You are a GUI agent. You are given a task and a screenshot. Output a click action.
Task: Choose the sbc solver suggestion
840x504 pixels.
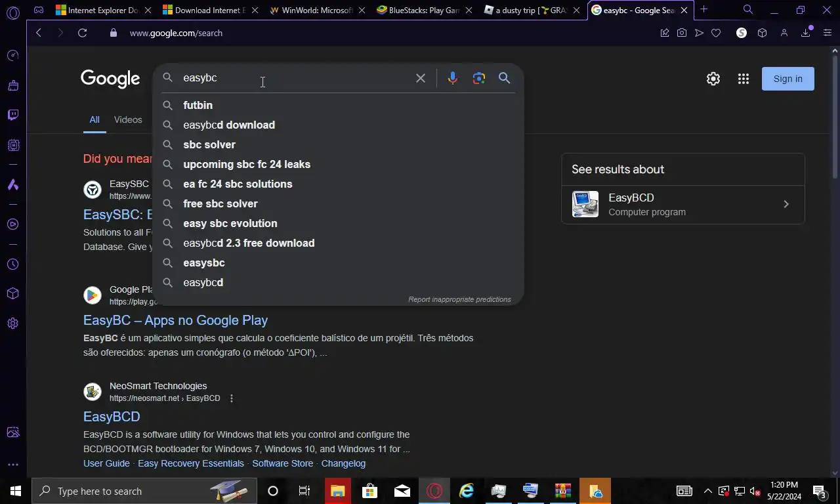tap(338, 144)
